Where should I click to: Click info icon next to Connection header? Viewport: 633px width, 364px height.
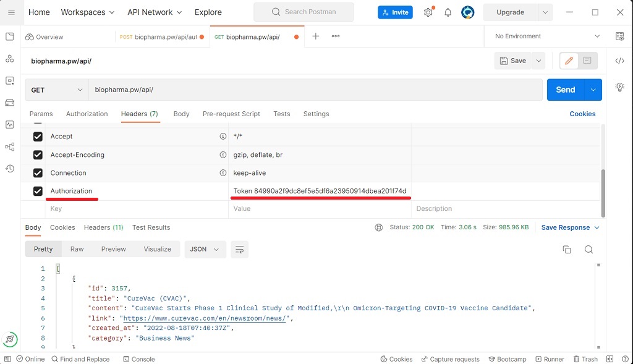223,172
